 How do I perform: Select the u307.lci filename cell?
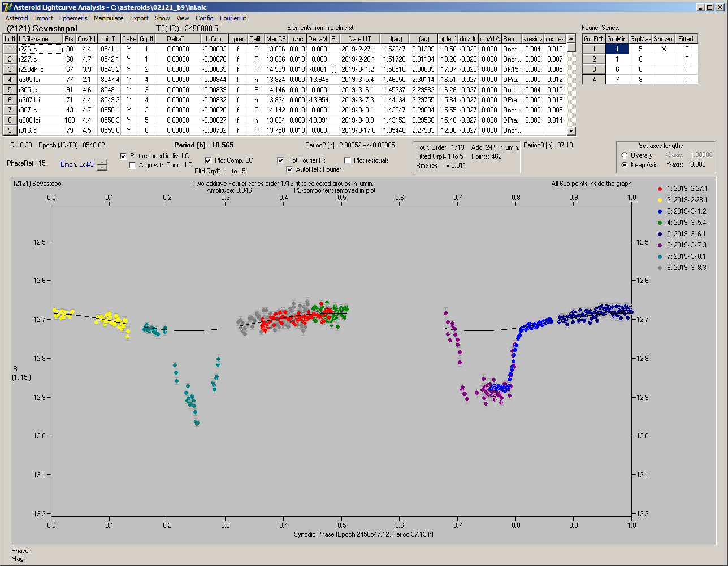pos(40,100)
